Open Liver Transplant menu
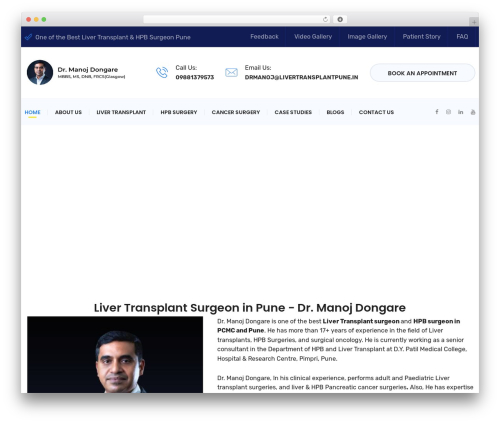The width and height of the screenshot is (500, 423). tap(121, 112)
